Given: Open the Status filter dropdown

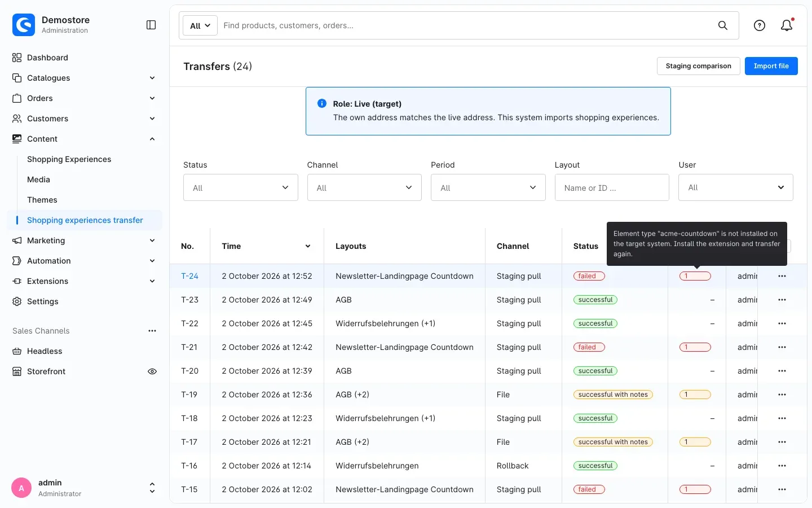Looking at the screenshot, I should point(240,187).
